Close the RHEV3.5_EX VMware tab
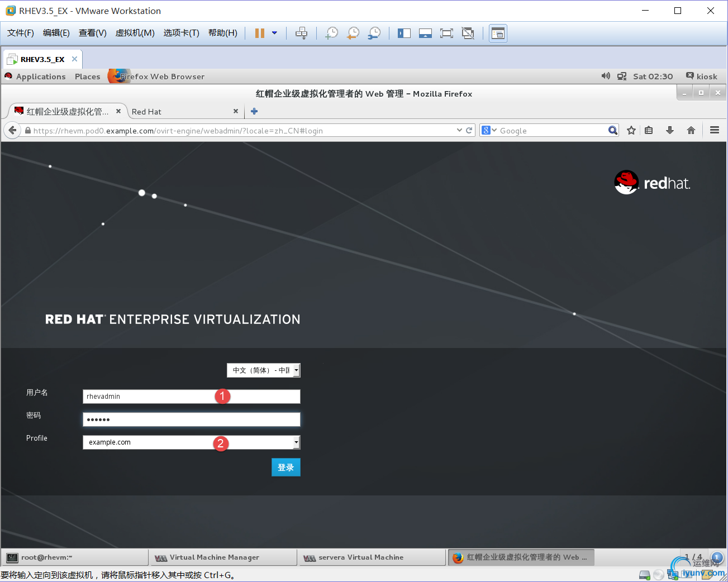The width and height of the screenshot is (728, 582). 74,59
